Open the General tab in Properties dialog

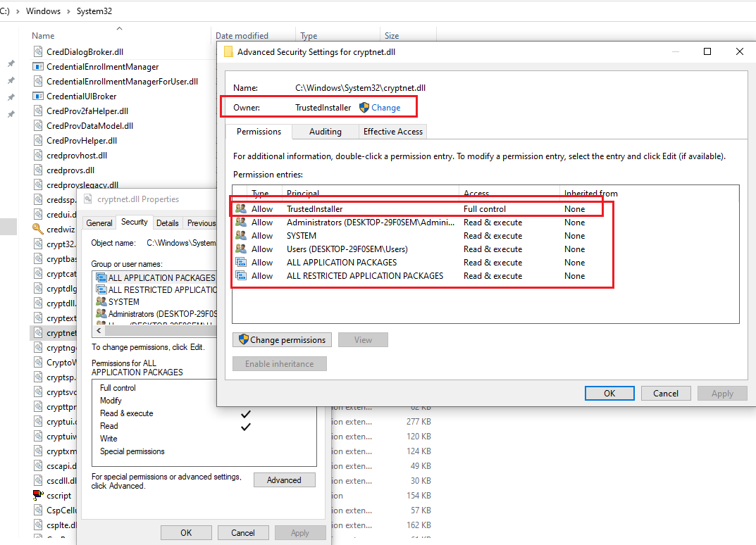pyautogui.click(x=99, y=223)
